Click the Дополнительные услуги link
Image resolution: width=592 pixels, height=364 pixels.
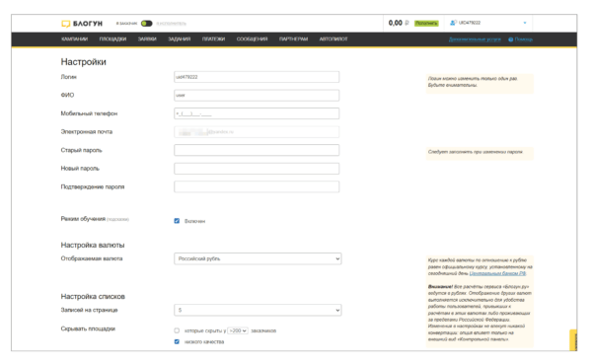(475, 39)
